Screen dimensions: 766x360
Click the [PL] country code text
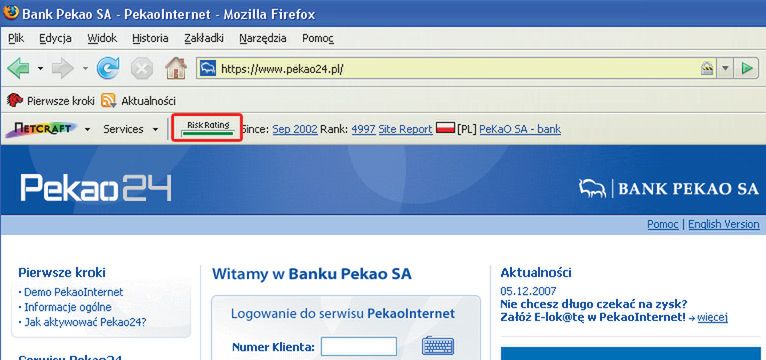[x=467, y=129]
